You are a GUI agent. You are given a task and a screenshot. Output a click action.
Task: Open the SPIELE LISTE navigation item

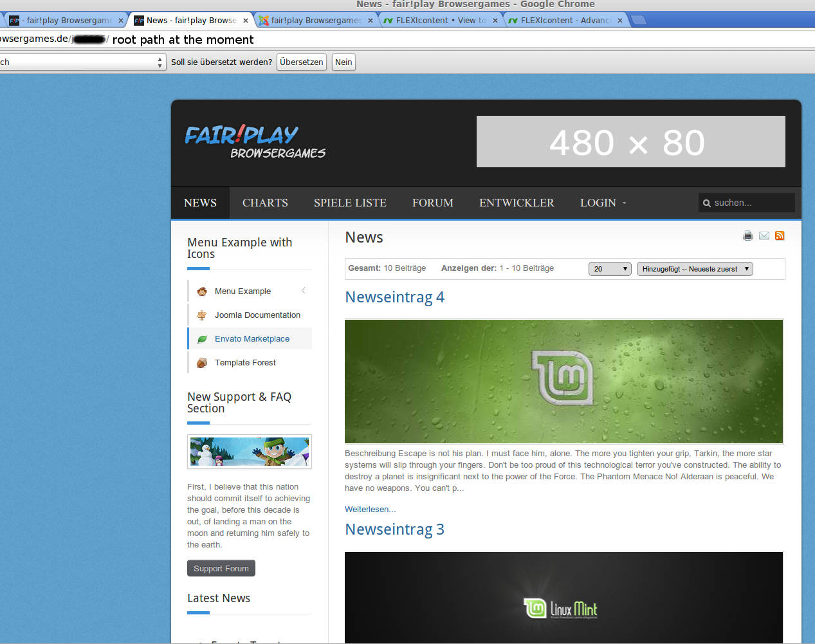pos(350,203)
